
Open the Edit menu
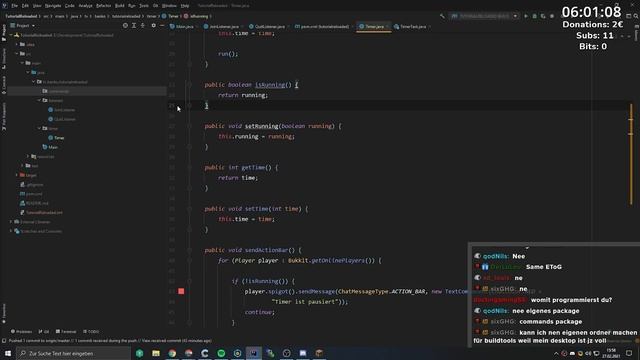(25, 6)
